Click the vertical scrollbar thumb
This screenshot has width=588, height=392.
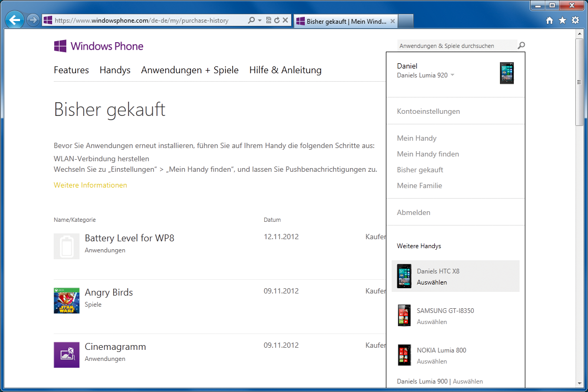pyautogui.click(x=580, y=82)
